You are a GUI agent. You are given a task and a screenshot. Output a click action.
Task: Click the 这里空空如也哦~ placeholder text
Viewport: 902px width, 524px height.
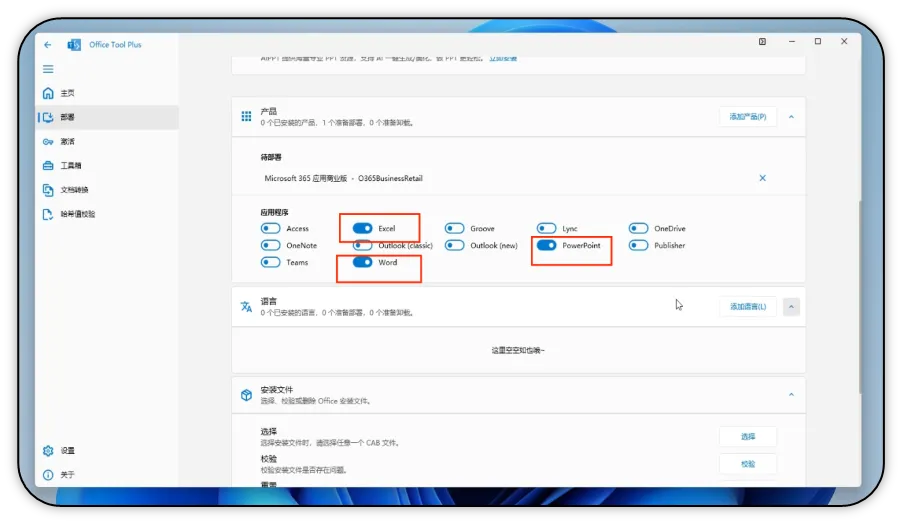(x=518, y=350)
